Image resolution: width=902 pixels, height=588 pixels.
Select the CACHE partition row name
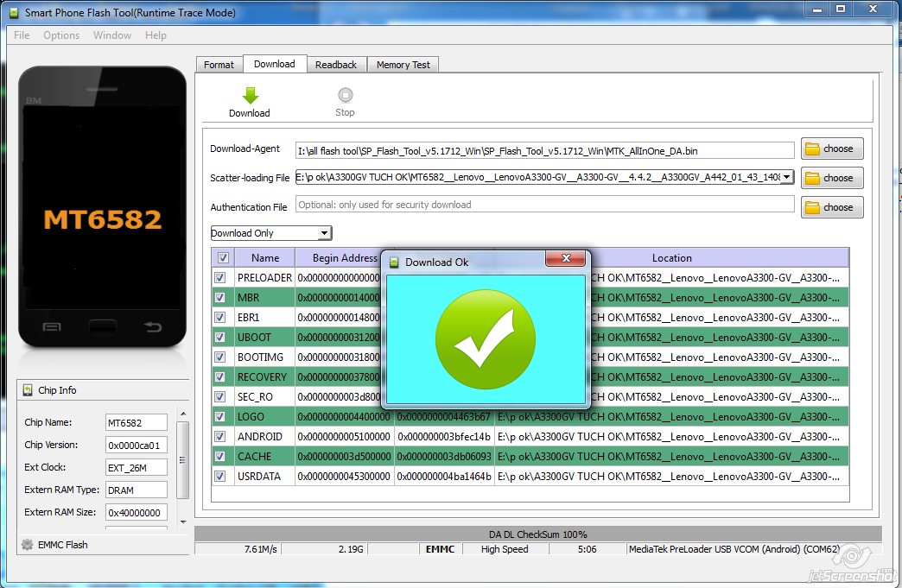point(254,457)
